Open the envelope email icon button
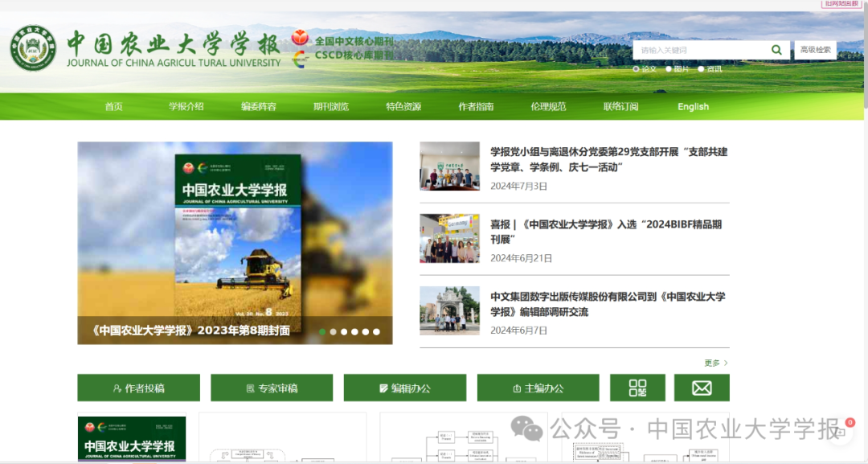 pos(702,388)
